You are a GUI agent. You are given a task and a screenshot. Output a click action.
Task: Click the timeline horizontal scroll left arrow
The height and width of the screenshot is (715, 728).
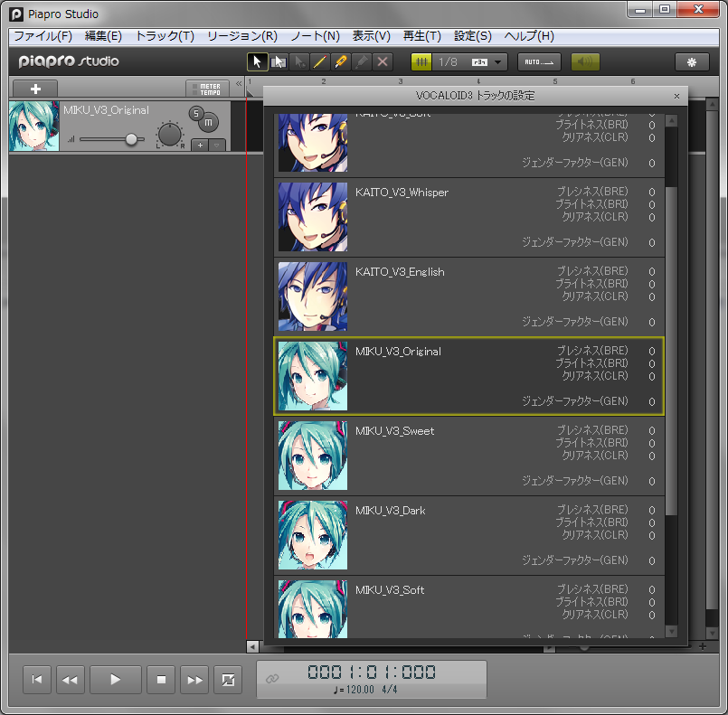click(x=252, y=646)
